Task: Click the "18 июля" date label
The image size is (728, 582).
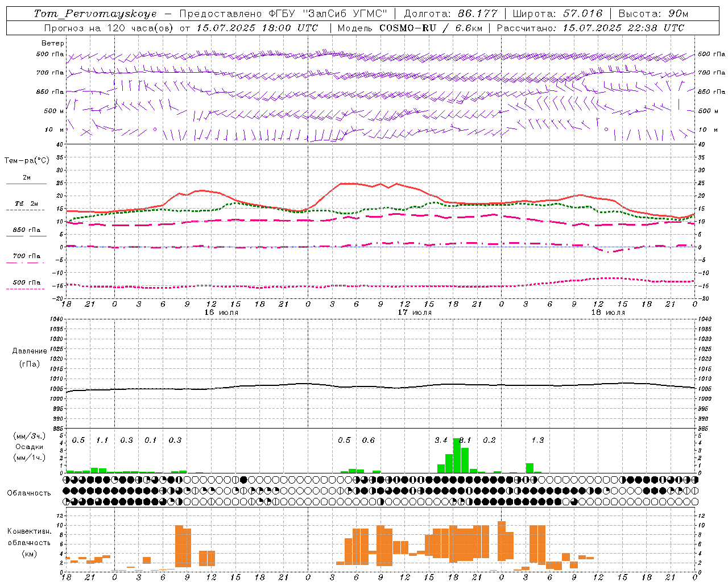Action: 608,312
